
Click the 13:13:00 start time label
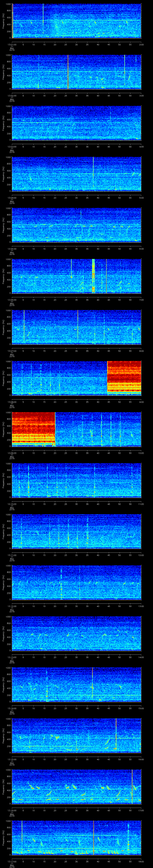click(12, 657)
